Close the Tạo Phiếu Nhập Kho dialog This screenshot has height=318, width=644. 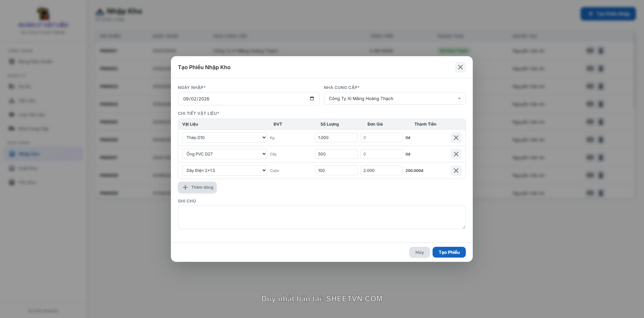(x=460, y=67)
